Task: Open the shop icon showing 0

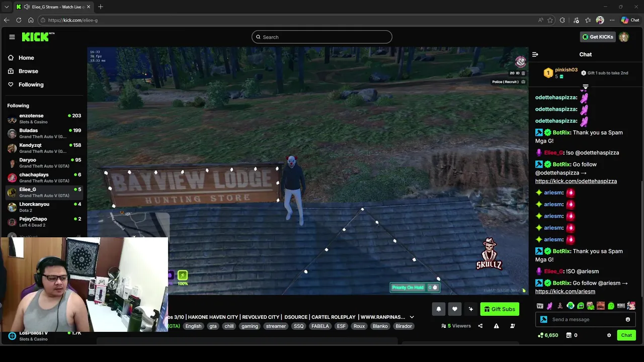Action: coord(572,335)
